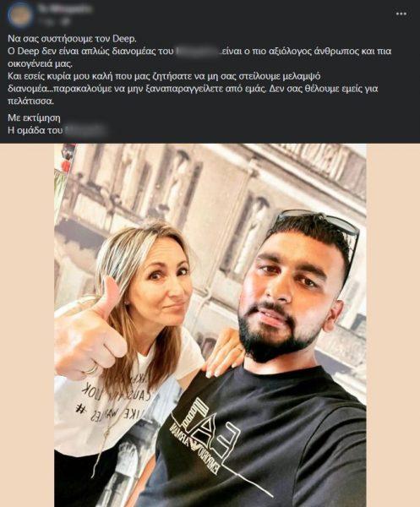Click the 'Να σας συστήσουμε τον Deep.' line
The width and height of the screenshot is (420, 507).
point(72,39)
